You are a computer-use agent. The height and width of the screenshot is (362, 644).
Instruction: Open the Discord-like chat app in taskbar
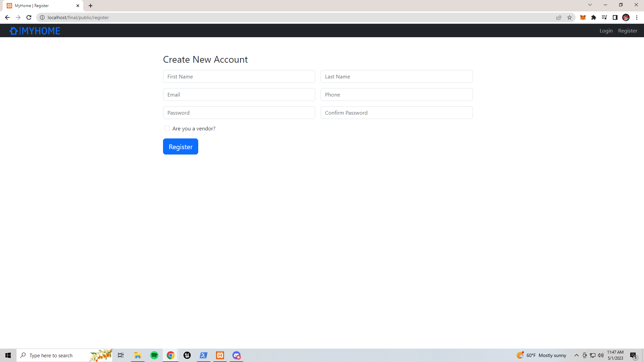point(236,355)
